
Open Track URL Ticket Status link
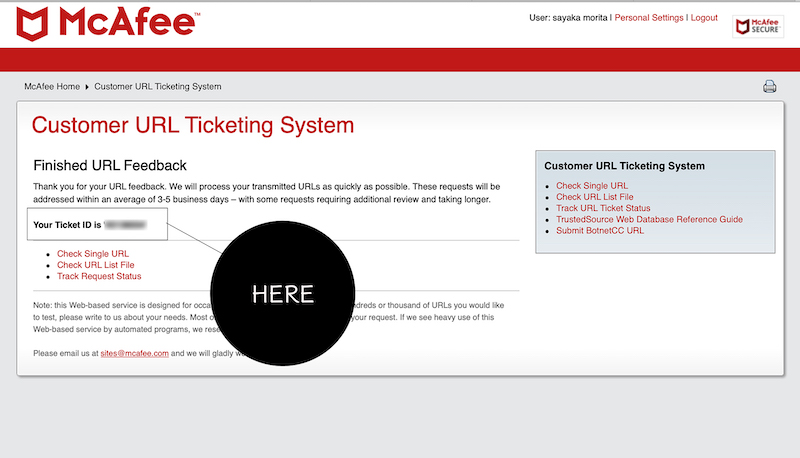[603, 208]
